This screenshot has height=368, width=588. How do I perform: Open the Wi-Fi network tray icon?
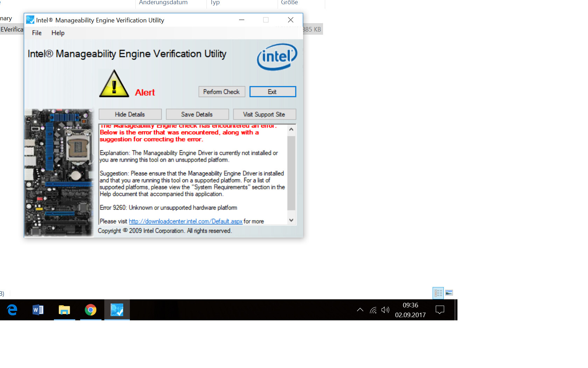(373, 310)
